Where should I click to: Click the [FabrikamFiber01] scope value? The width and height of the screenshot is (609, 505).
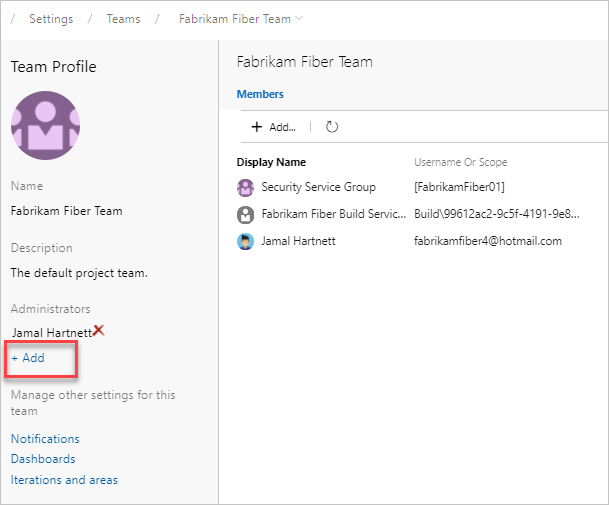pyautogui.click(x=459, y=187)
